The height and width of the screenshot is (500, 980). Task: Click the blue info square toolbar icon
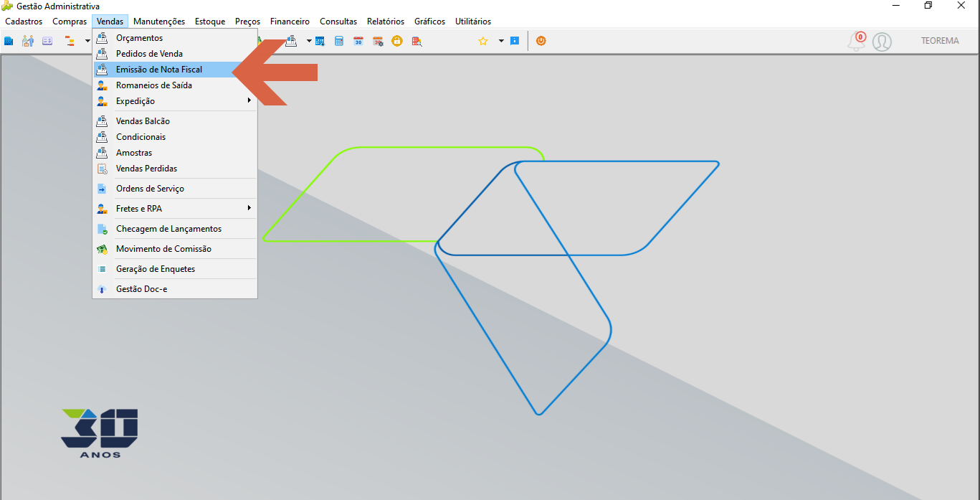pos(515,41)
